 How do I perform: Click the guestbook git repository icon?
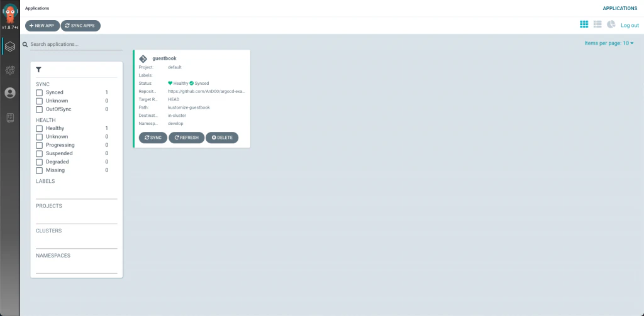tap(143, 58)
